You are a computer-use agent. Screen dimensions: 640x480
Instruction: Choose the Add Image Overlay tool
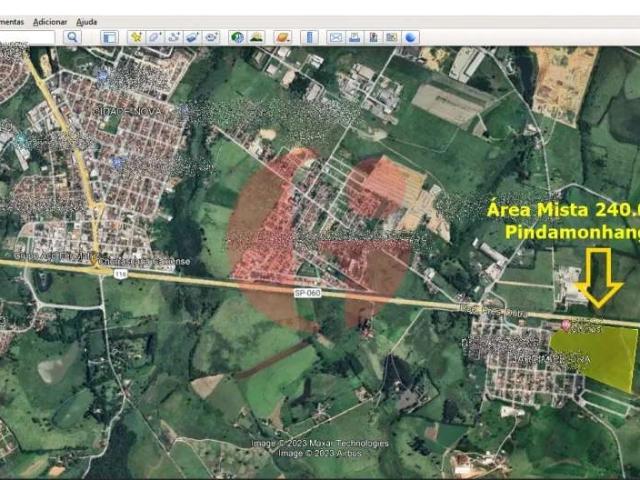(x=193, y=37)
